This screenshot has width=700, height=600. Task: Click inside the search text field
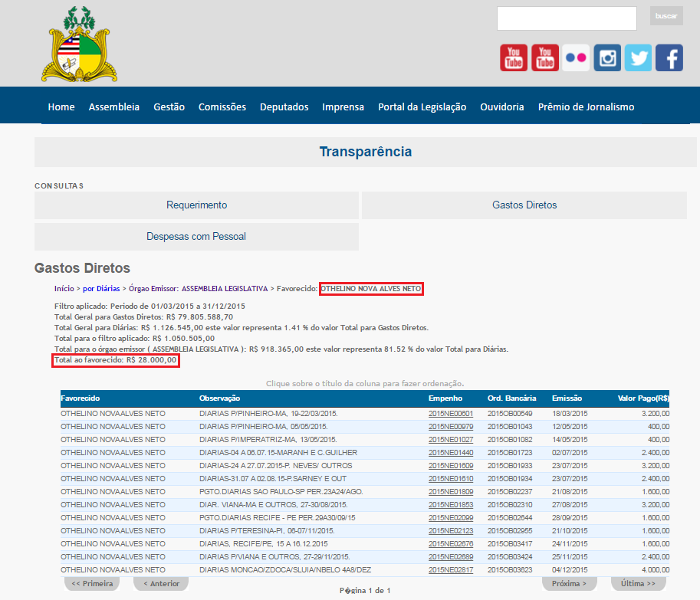pos(566,18)
